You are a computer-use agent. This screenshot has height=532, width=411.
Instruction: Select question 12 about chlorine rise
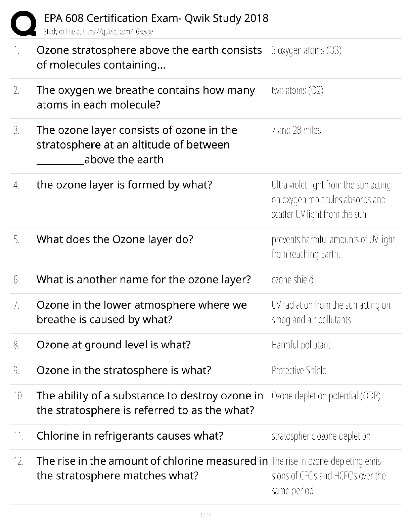152,468
